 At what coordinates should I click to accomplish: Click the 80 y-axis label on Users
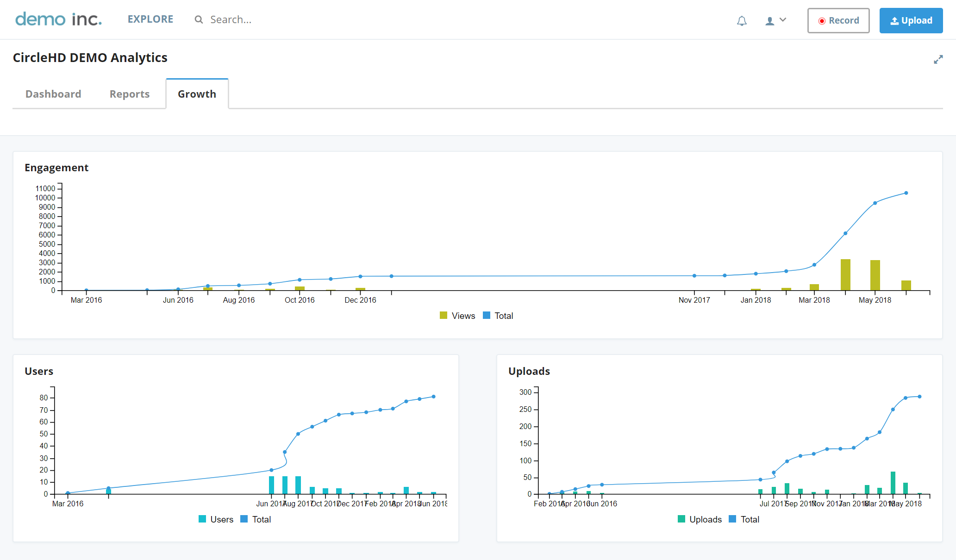tap(44, 398)
